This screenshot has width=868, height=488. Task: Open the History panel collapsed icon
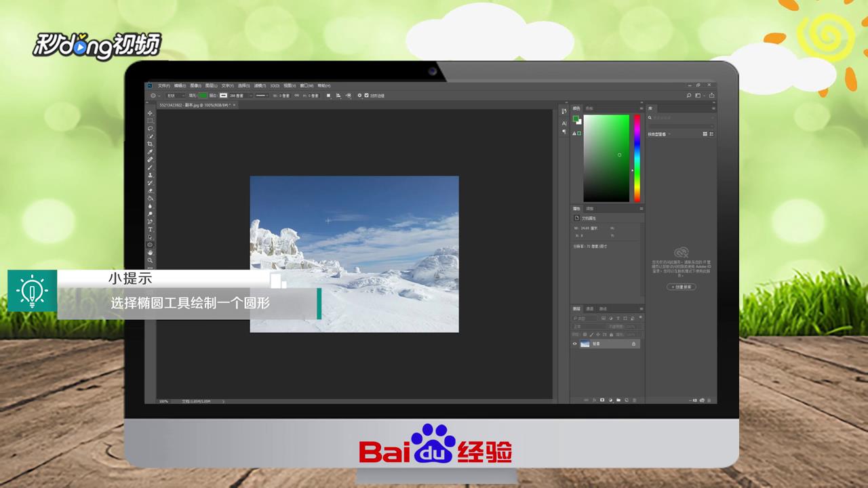[564, 112]
